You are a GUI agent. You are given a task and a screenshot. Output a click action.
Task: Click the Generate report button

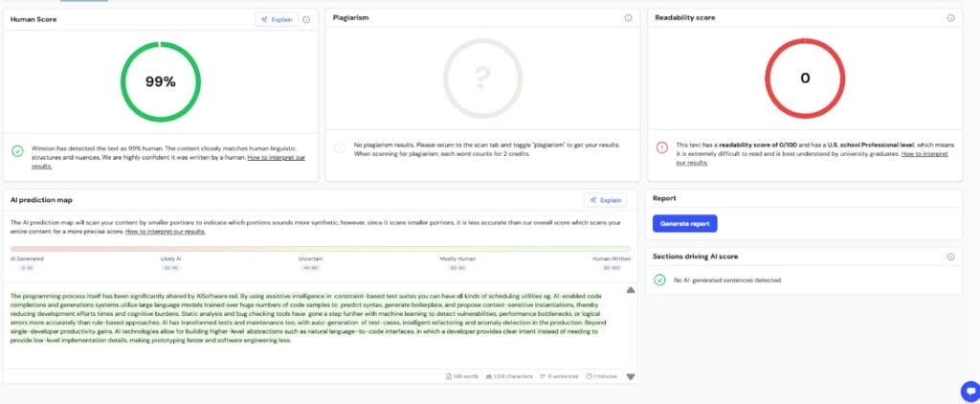pos(684,223)
